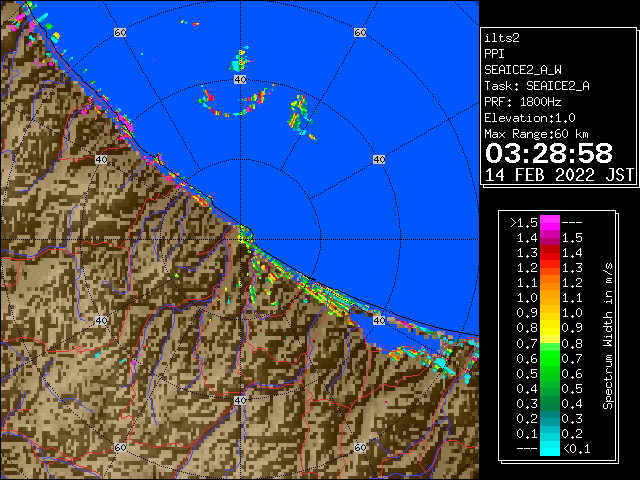This screenshot has width=640, height=480.
Task: Click the 'SEAICE2_A_W' product name
Action: point(522,70)
